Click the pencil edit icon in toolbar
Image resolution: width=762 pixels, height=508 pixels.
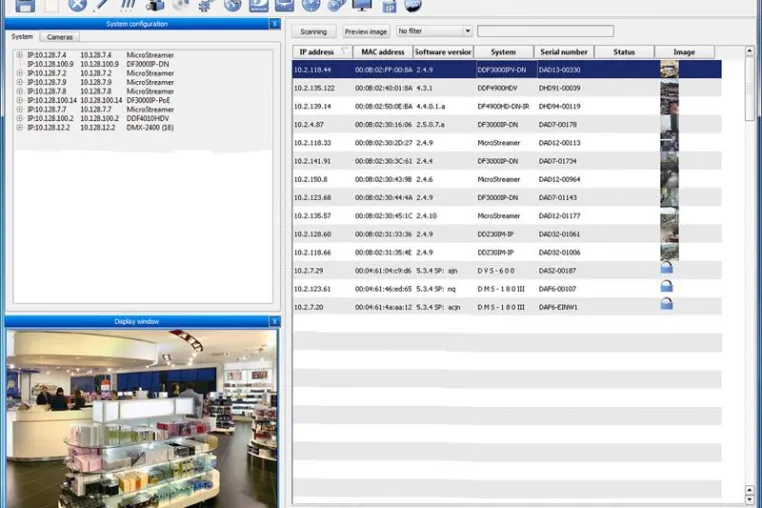102,5
